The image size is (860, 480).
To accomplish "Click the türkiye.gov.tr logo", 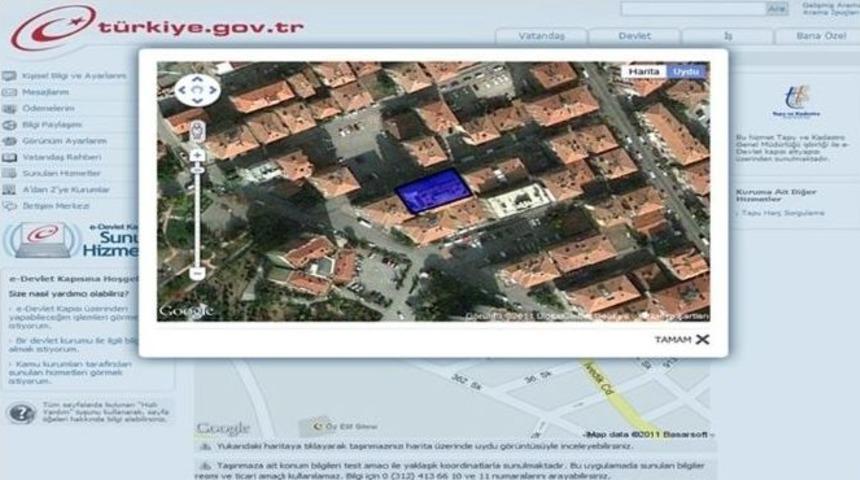I will [157, 27].
